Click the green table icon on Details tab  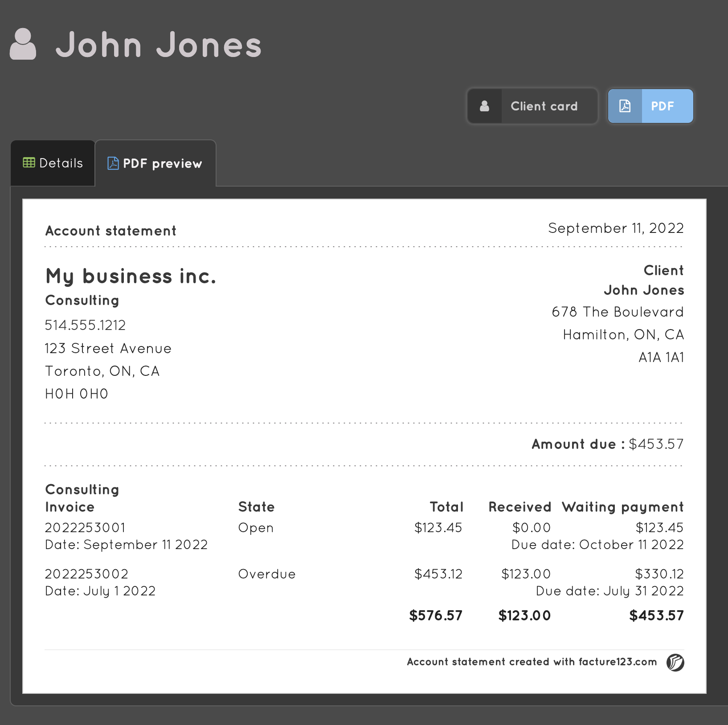[x=29, y=163]
